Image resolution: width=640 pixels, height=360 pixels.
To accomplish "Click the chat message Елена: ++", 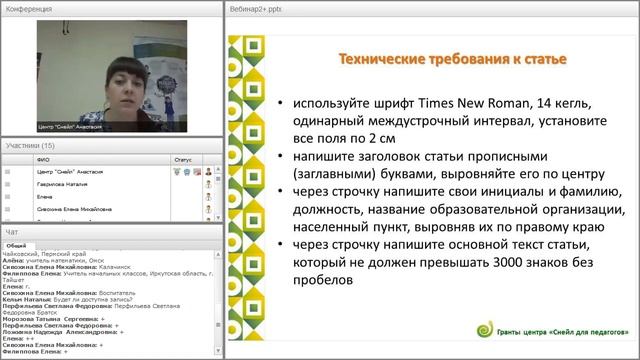I will pos(18,339).
